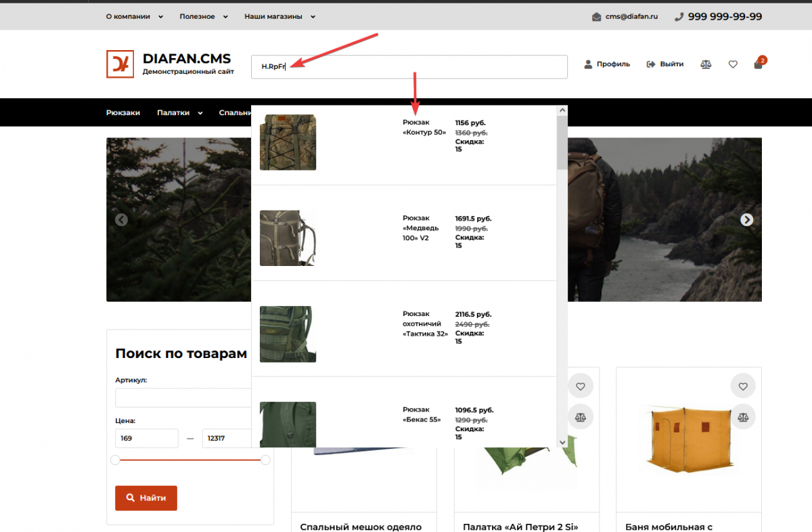The image size is (812, 532).
Task: Add orange tent product to favorites
Action: coord(743,386)
